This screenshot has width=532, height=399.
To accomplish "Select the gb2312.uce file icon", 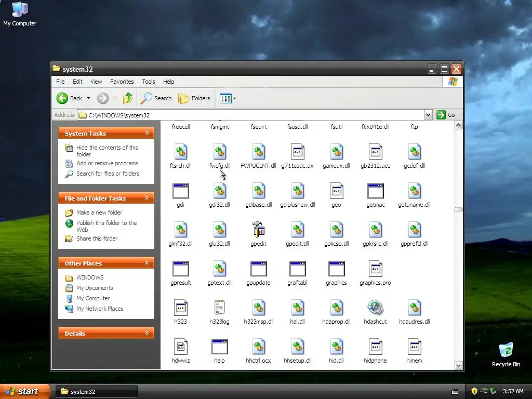I will 375,152.
